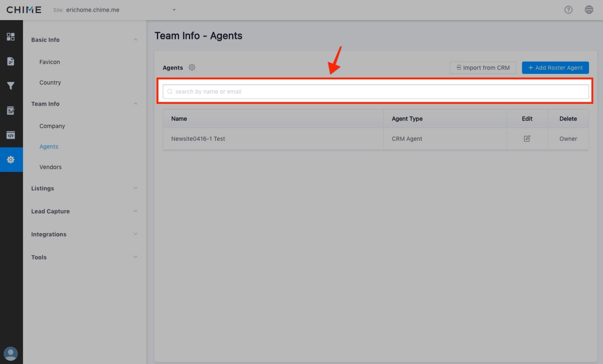Open the funnel filter sidebar icon

11,86
